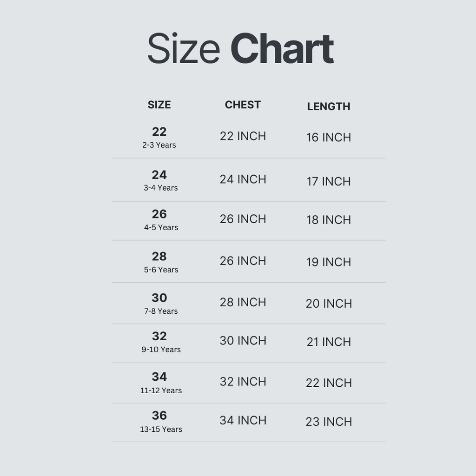Select the 34 INCH chest value
The image size is (476, 476).
243,420
